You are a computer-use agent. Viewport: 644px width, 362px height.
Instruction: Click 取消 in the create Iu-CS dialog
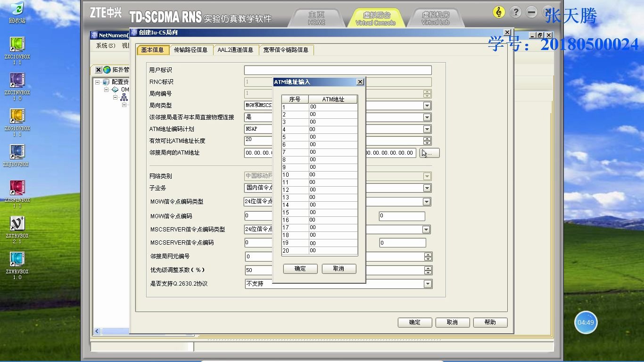pos(453,322)
